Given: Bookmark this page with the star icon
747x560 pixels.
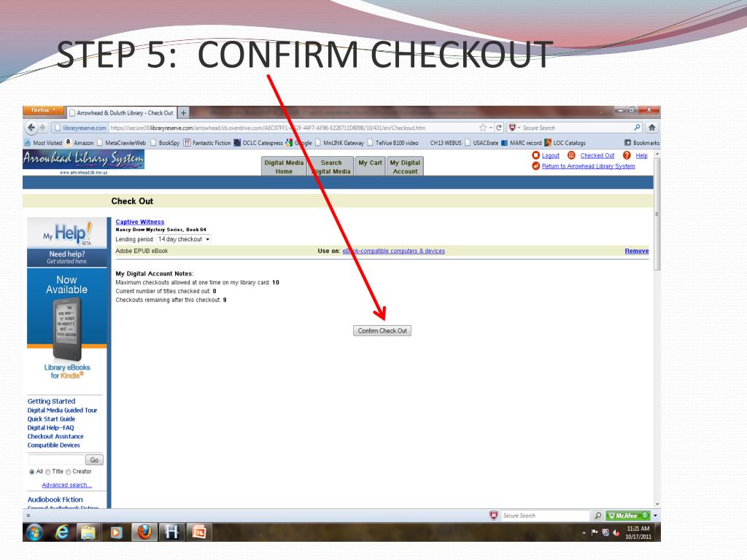Looking at the screenshot, I should coord(483,128).
